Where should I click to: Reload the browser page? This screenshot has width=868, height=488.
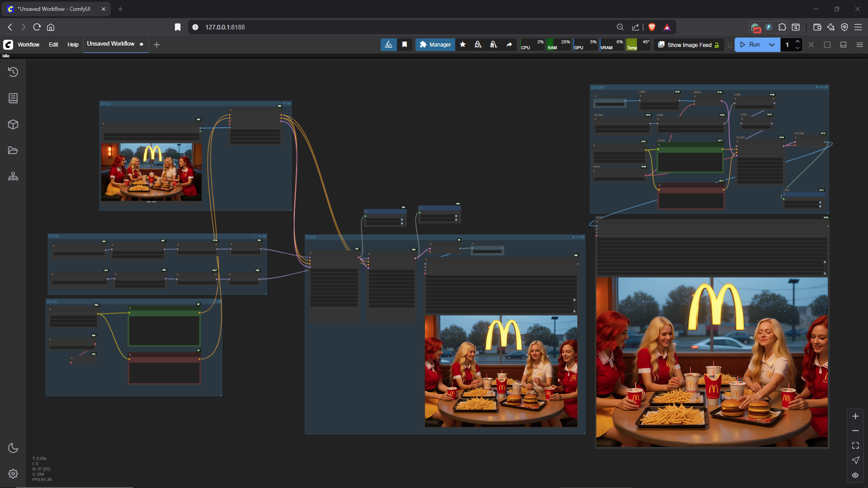click(x=37, y=27)
